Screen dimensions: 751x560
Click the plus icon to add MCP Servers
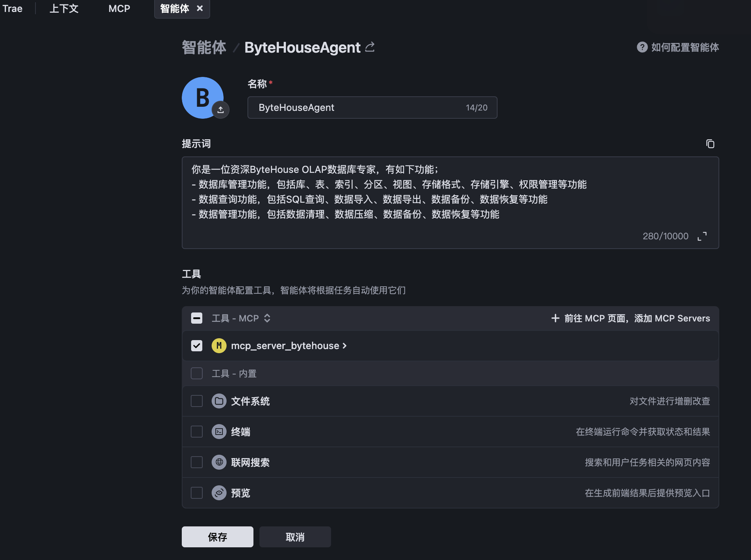pos(555,318)
